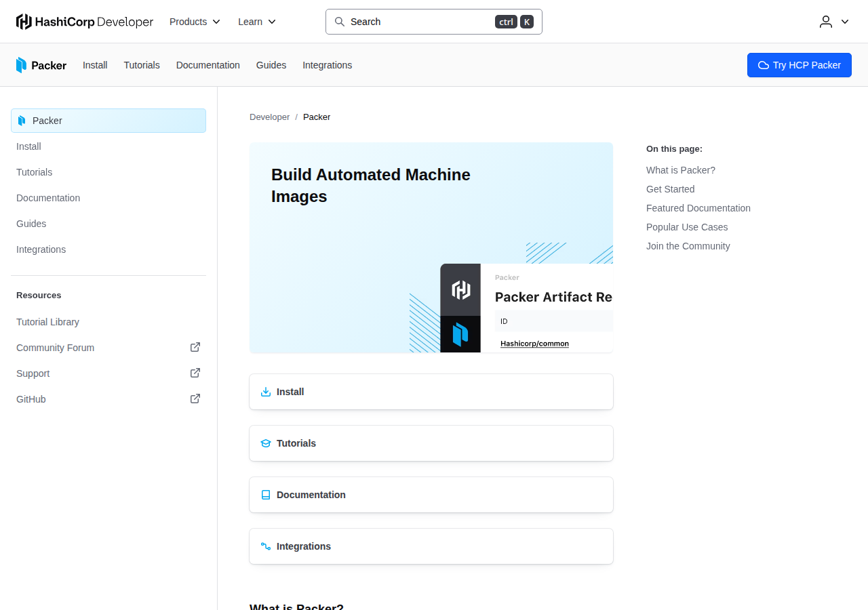Jump to Popular Use Cases section
Image resolution: width=868 pixels, height=610 pixels.
click(x=687, y=227)
